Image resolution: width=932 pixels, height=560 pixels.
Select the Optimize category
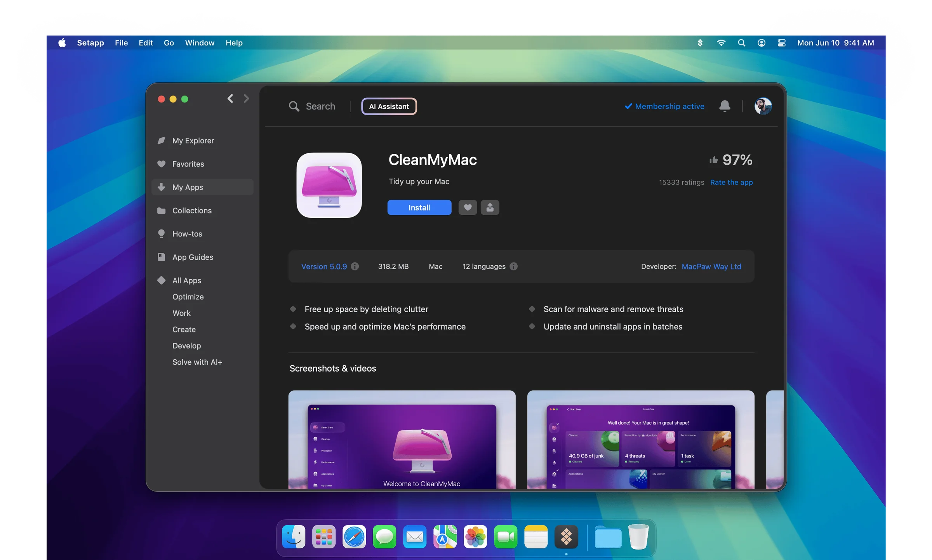188,297
